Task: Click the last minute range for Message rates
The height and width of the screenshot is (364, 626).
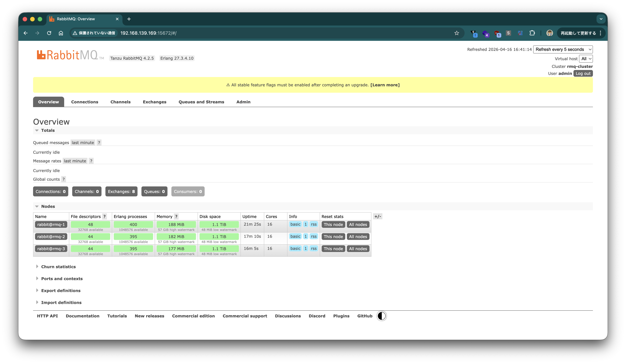Action: point(75,161)
